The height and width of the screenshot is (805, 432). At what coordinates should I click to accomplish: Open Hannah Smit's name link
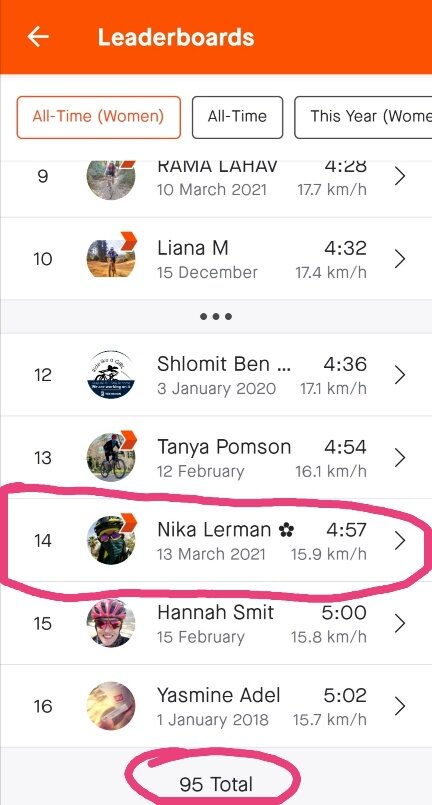point(215,612)
